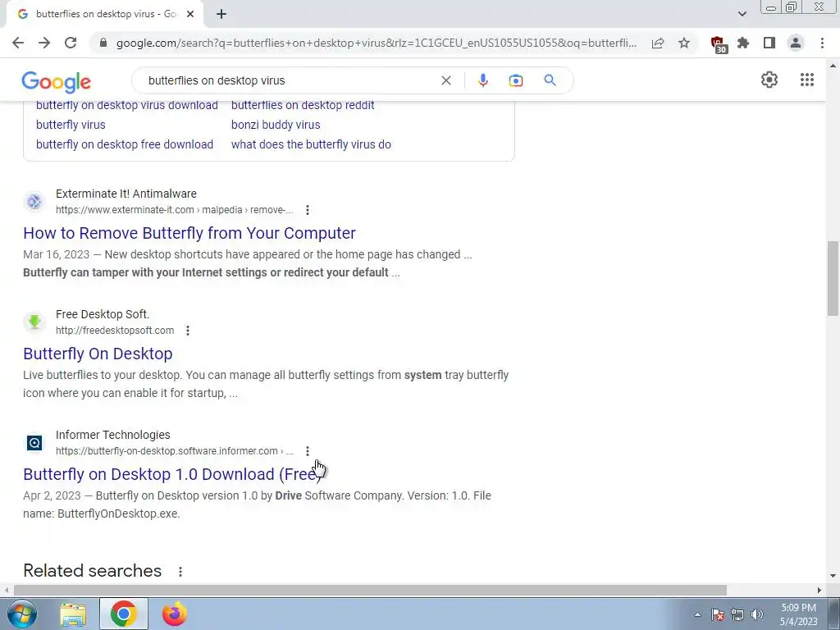Image resolution: width=840 pixels, height=630 pixels.
Task: Click the http://freedesktopsoft.com URL text
Action: click(115, 331)
